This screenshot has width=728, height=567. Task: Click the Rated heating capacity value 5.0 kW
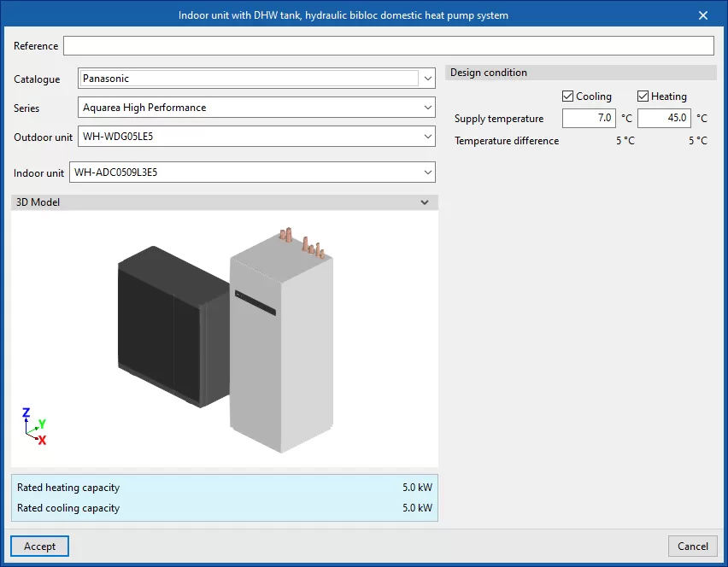point(417,488)
